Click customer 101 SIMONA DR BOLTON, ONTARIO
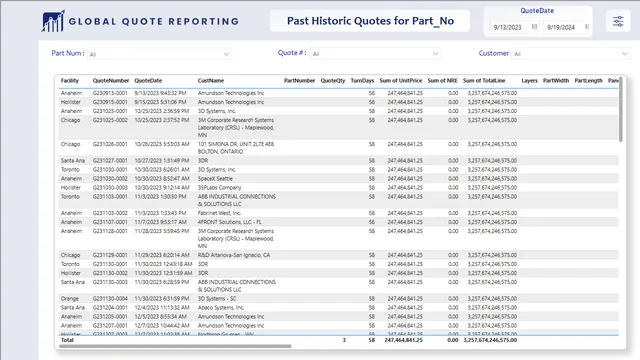This screenshot has width=640, height=360. pyautogui.click(x=236, y=148)
